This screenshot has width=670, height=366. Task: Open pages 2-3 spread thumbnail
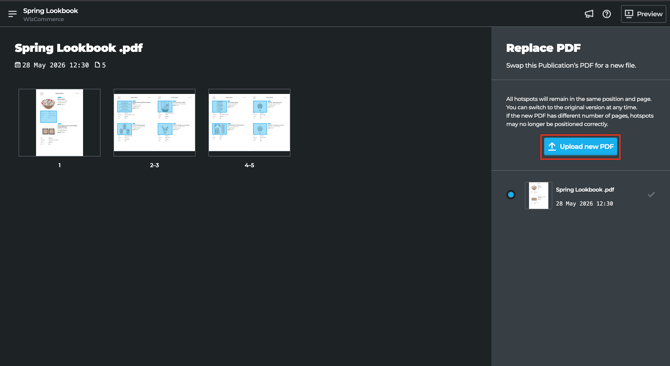[x=154, y=123]
